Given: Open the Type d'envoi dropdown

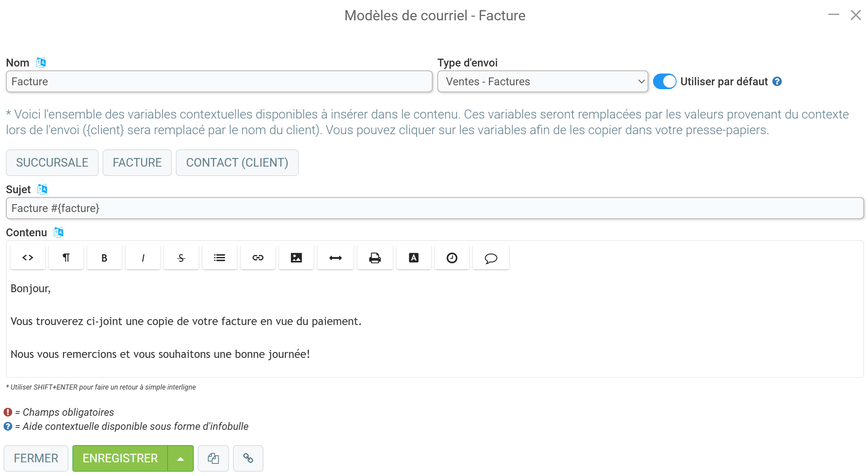Looking at the screenshot, I should click(543, 81).
